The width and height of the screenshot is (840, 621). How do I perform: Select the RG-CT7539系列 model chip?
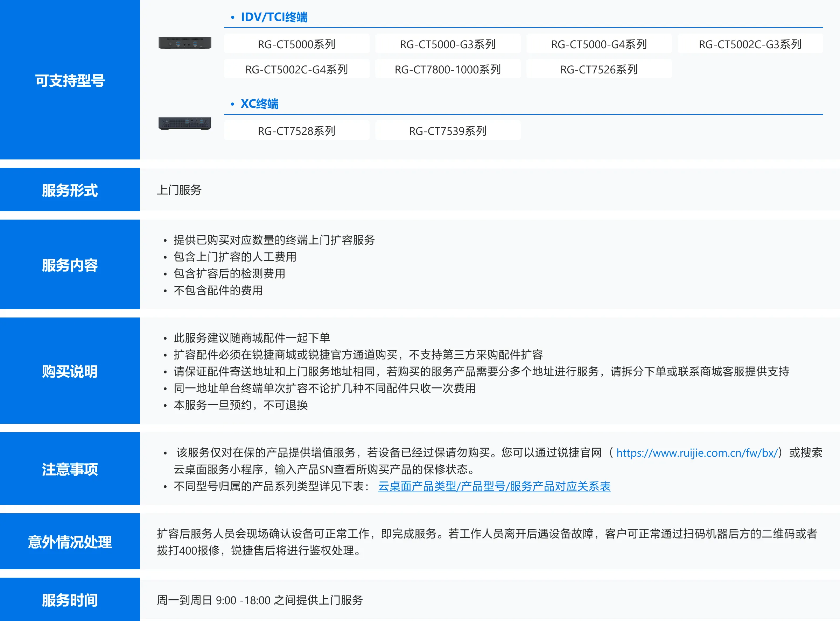448,131
